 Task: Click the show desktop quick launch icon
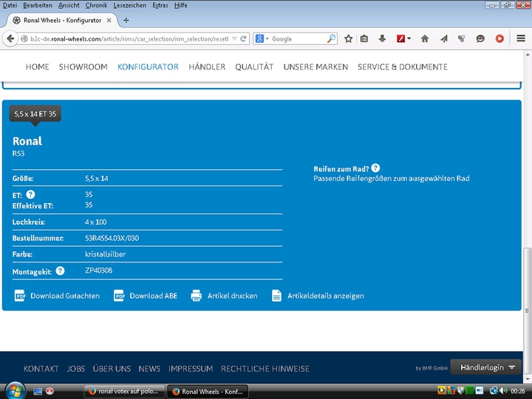pos(38,392)
